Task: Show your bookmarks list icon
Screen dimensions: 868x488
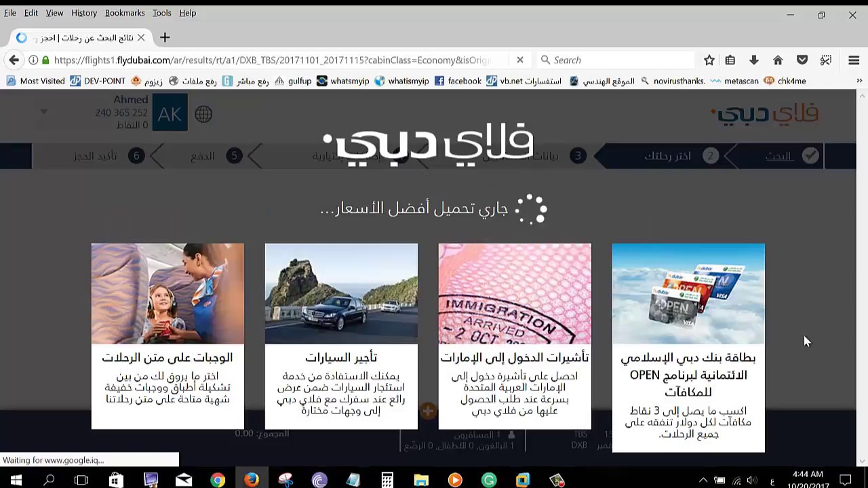Action: coord(730,60)
